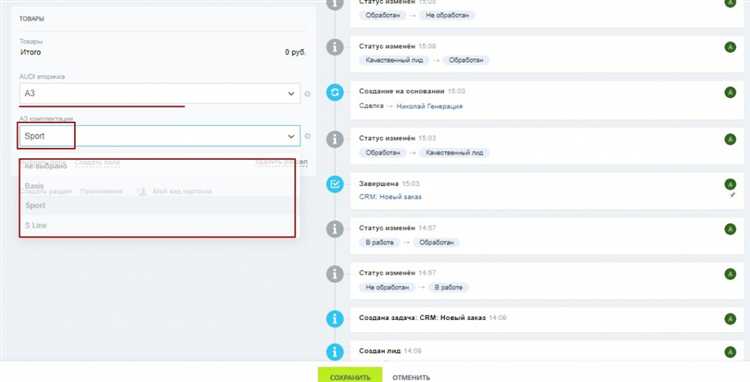The height and width of the screenshot is (382, 750).
Task: Open gear settings beside the Sport комплектация field
Action: [x=308, y=136]
